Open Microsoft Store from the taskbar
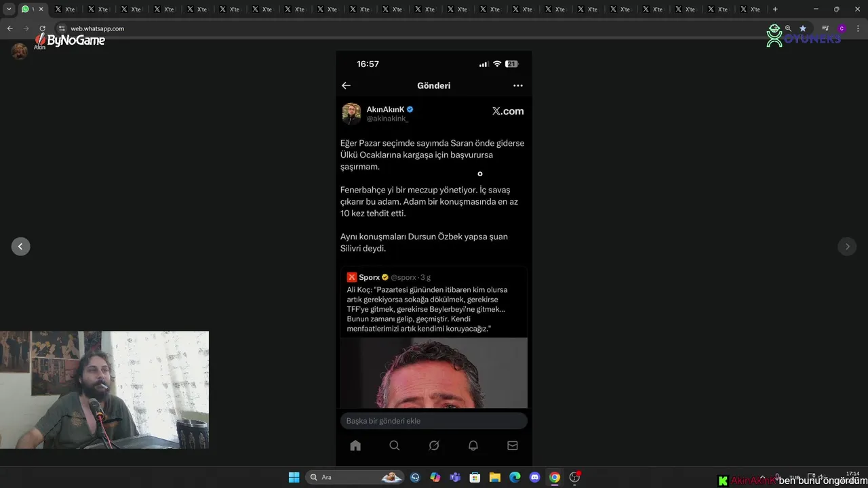The image size is (868, 488). 475,477
